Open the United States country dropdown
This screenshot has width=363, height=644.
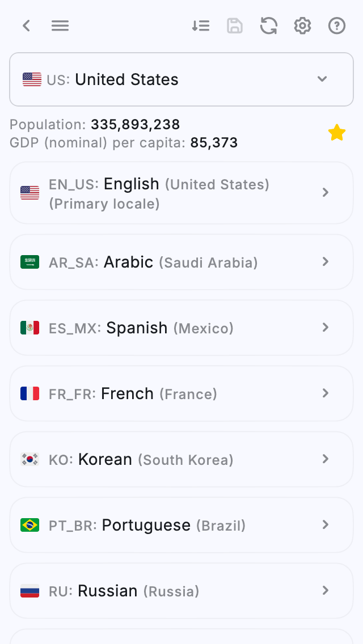(181, 79)
